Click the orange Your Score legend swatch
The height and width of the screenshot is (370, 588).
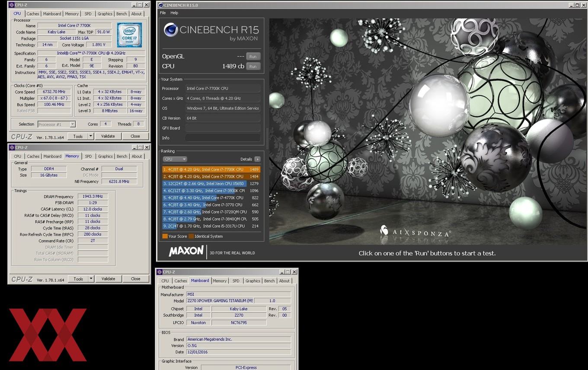(165, 236)
